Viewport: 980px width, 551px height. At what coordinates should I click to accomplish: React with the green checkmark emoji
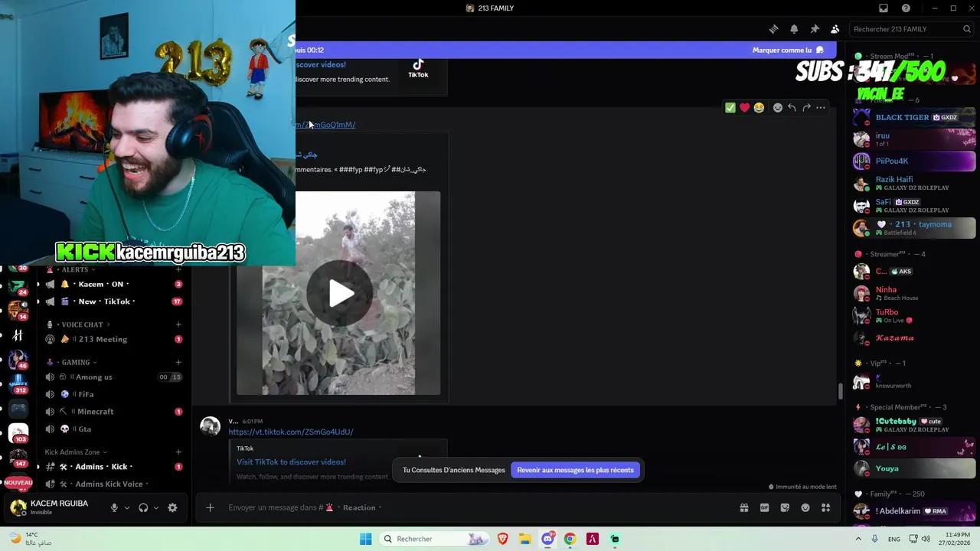click(x=730, y=108)
